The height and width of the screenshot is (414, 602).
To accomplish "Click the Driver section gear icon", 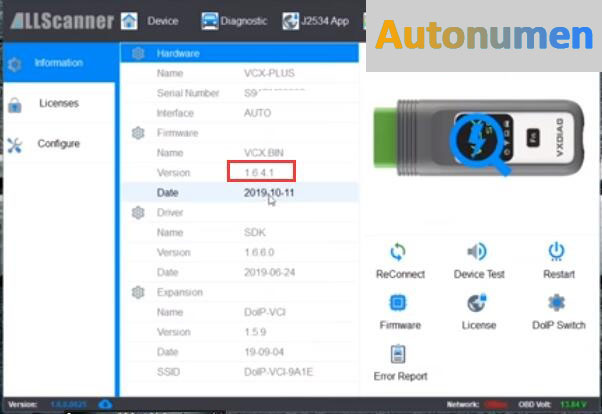I will tap(138, 212).
